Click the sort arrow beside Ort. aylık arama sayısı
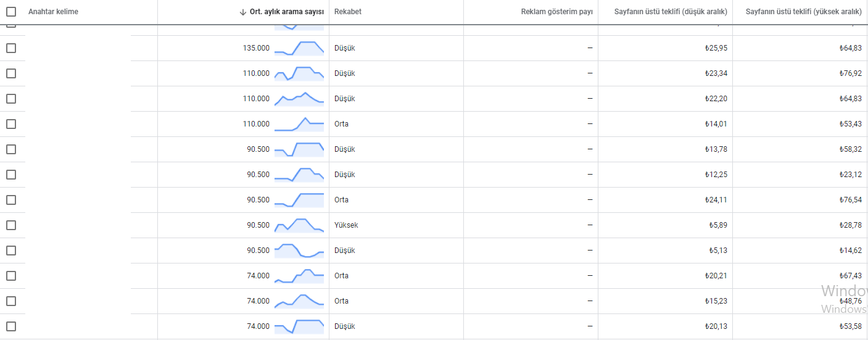868x340 pixels. (x=243, y=12)
